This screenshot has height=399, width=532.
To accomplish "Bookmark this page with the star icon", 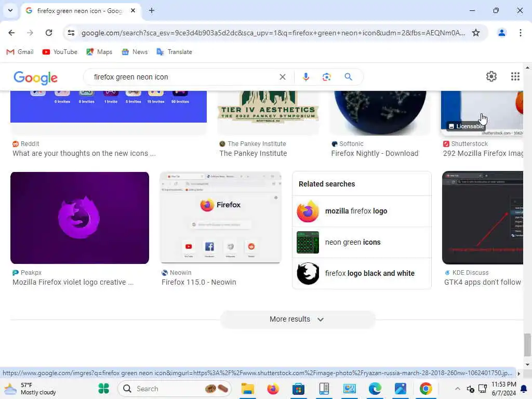I will pos(476,33).
